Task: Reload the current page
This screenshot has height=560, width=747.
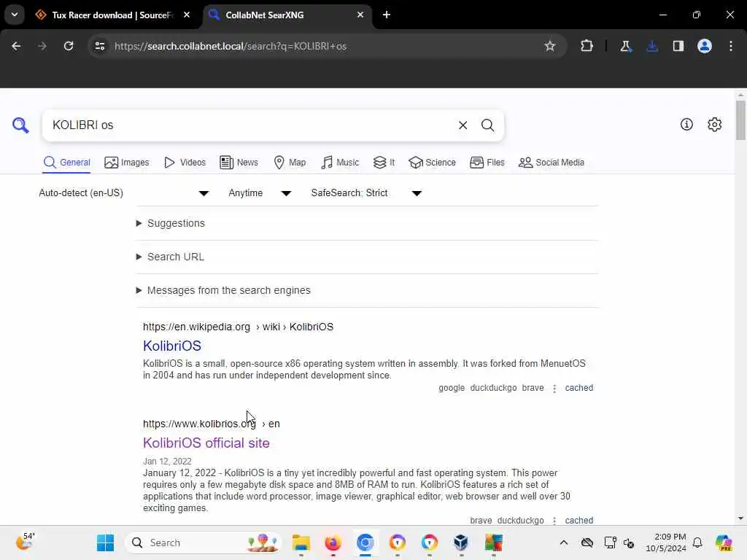Action: pyautogui.click(x=69, y=46)
